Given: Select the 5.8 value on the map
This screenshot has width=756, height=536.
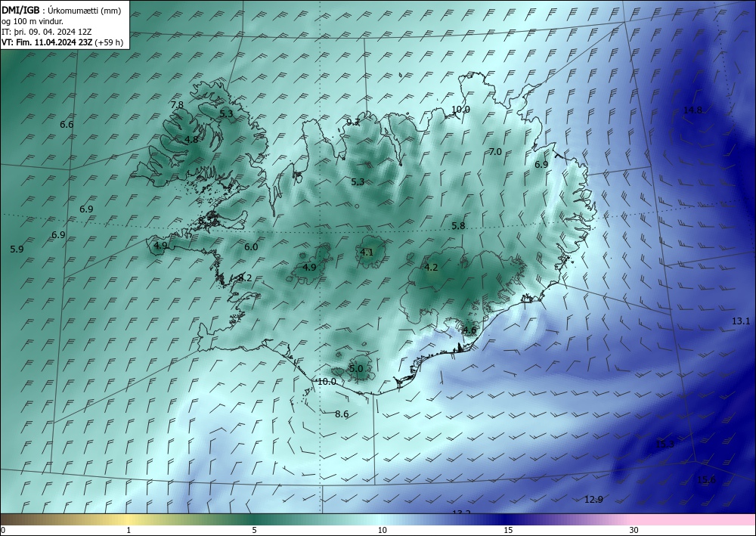Looking at the screenshot, I should pos(458,225).
